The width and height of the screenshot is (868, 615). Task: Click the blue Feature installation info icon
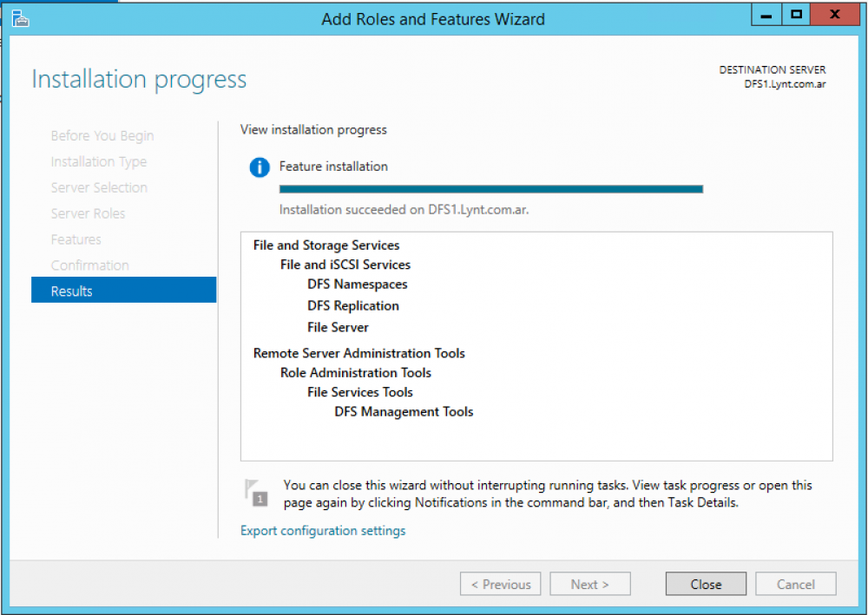(259, 167)
